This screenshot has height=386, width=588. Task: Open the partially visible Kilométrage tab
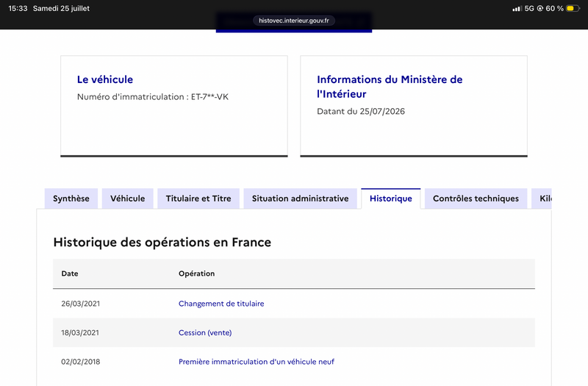coord(542,199)
